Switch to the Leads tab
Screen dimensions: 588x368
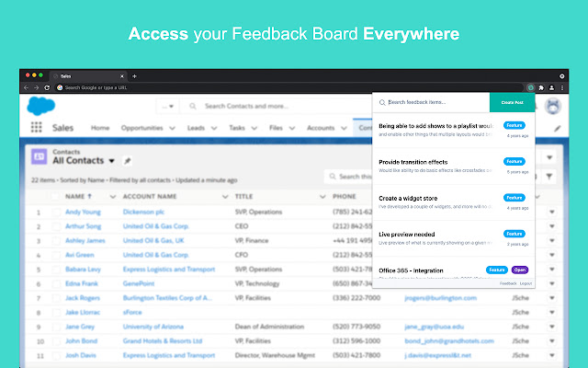pos(196,128)
